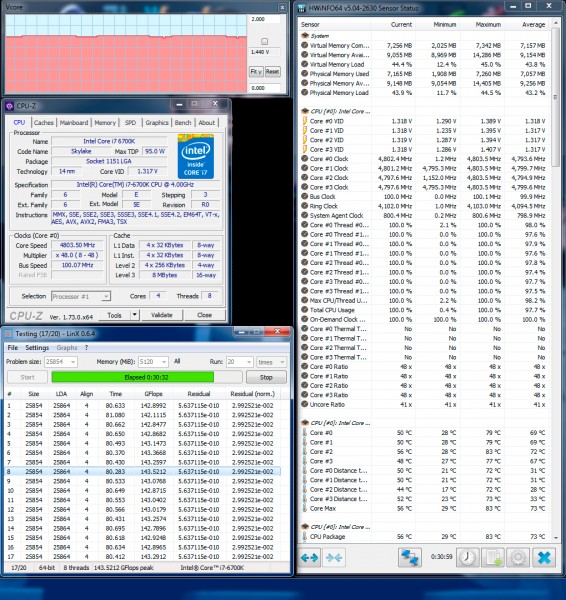Click the System group icon in HWiNFO

point(305,36)
